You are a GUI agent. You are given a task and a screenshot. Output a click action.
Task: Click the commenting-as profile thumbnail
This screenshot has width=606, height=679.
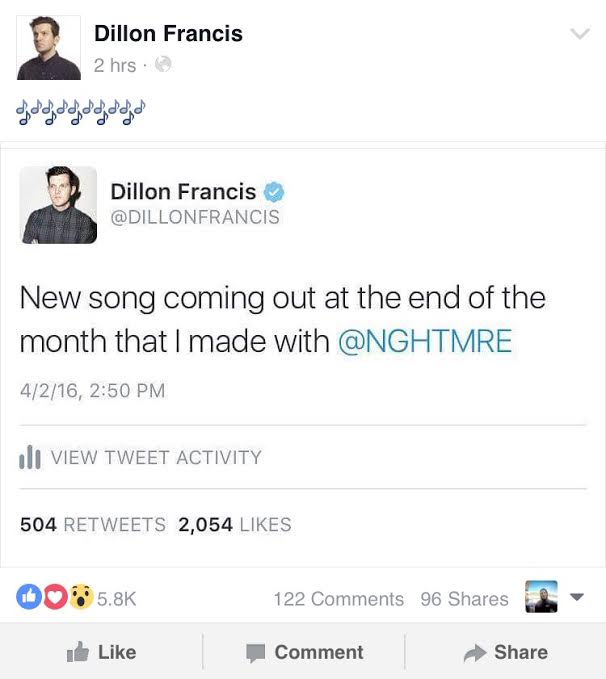point(541,597)
